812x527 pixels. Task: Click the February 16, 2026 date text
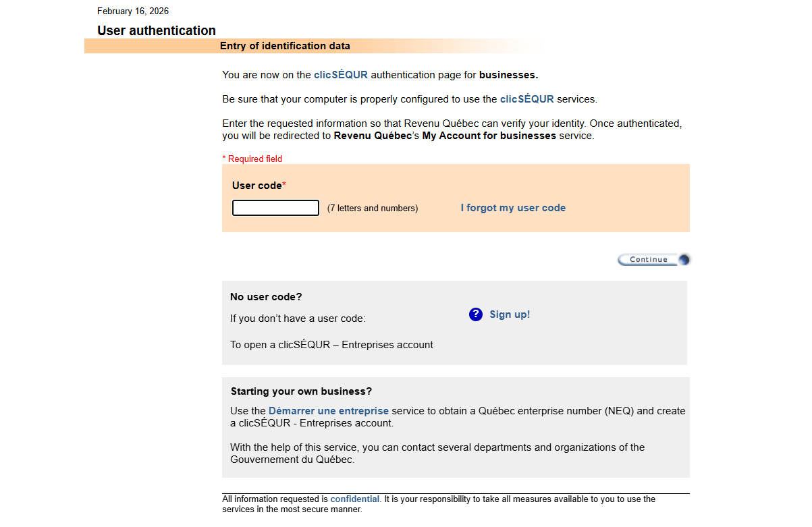click(x=133, y=11)
